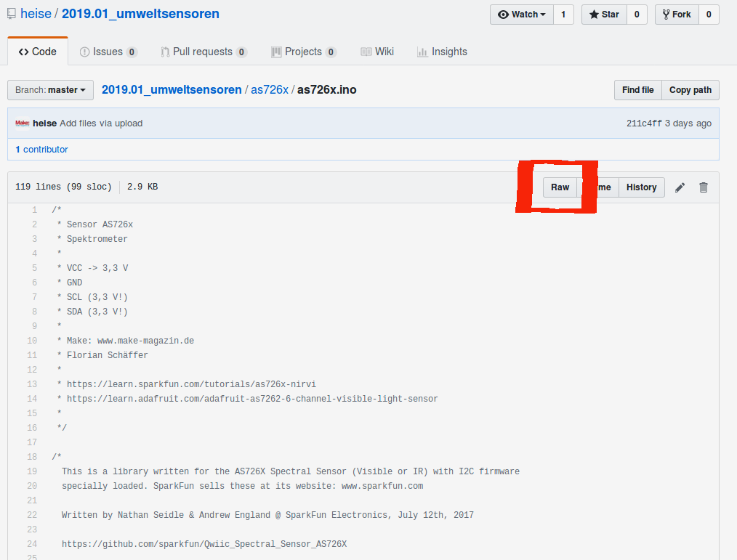This screenshot has height=560, width=737.
Task: Open the as726x folder in breadcrumb
Action: (270, 90)
